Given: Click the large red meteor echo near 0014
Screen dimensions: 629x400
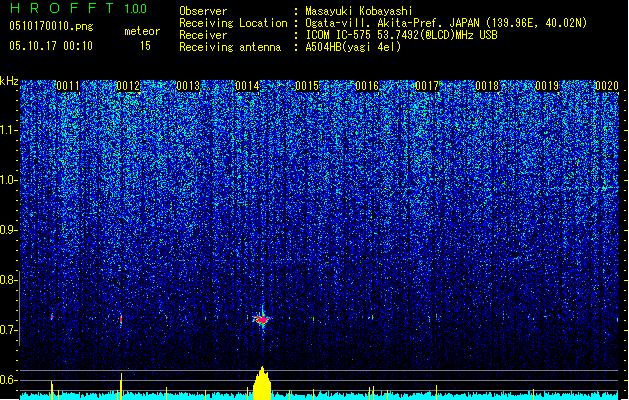Looking at the screenshot, I should tap(262, 319).
